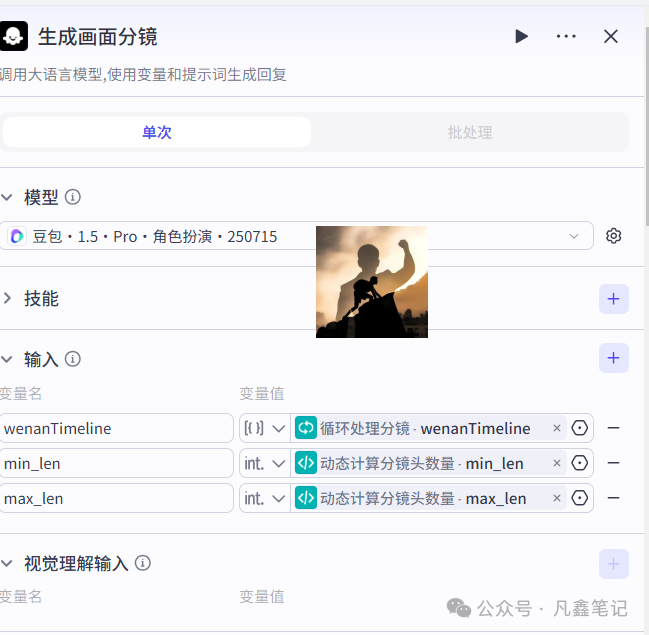Open model settings gear icon
649x635 pixels.
(613, 236)
